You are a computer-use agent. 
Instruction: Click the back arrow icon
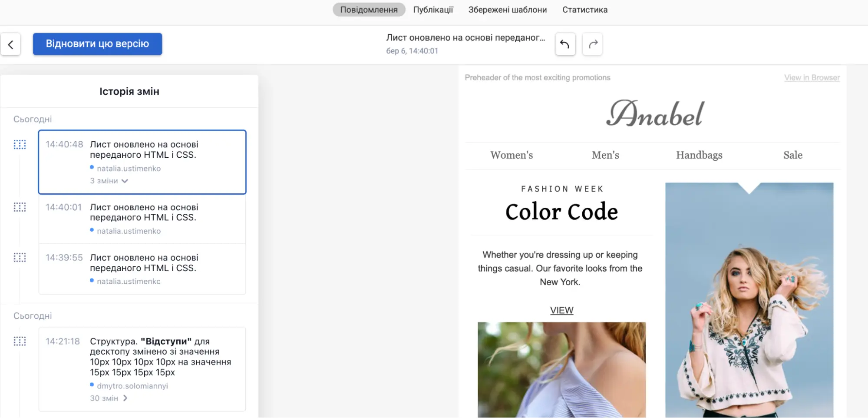point(10,44)
